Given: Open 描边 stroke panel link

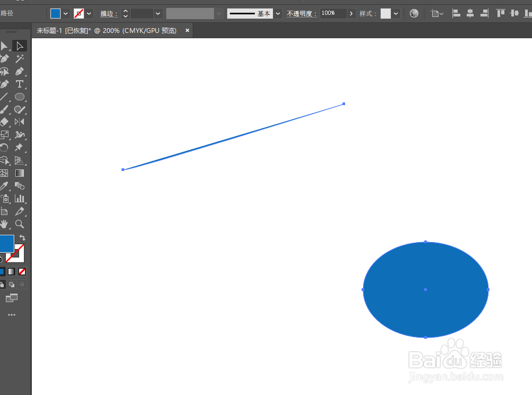Looking at the screenshot, I should click(108, 14).
